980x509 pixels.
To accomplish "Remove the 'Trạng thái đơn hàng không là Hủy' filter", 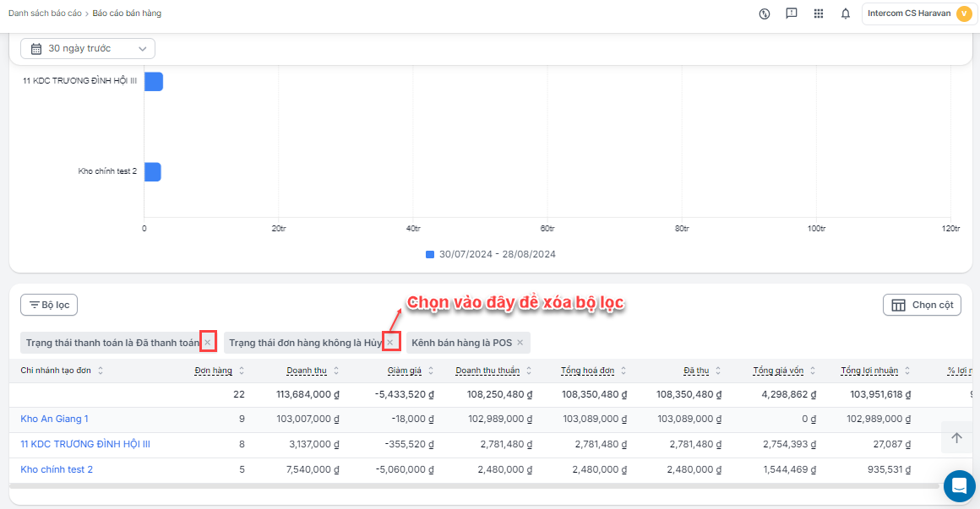I will (390, 343).
